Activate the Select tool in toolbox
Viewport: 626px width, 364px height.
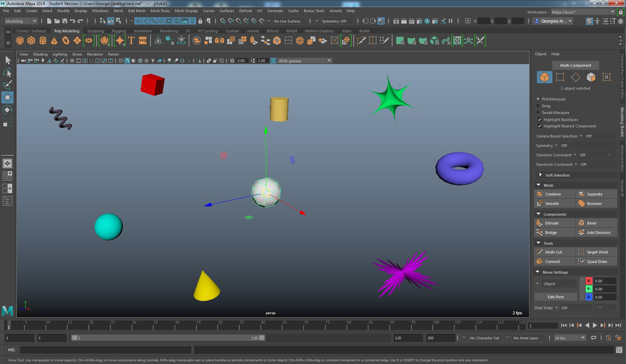pyautogui.click(x=7, y=60)
